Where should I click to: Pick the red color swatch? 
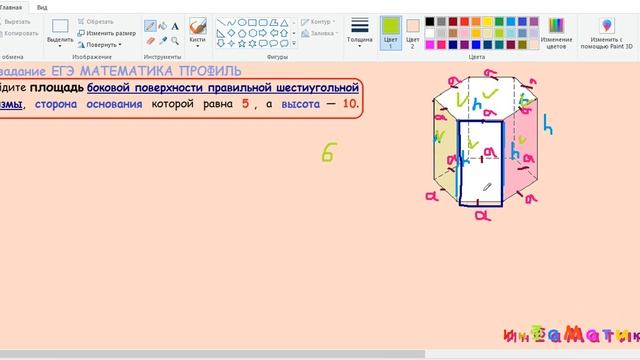464,22
